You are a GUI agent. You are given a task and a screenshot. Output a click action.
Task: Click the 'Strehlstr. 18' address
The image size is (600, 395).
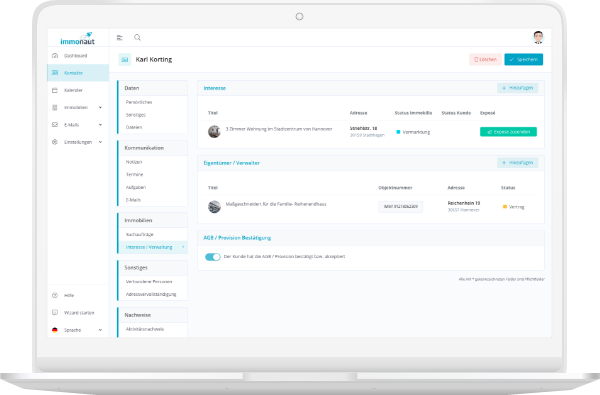[x=363, y=128]
